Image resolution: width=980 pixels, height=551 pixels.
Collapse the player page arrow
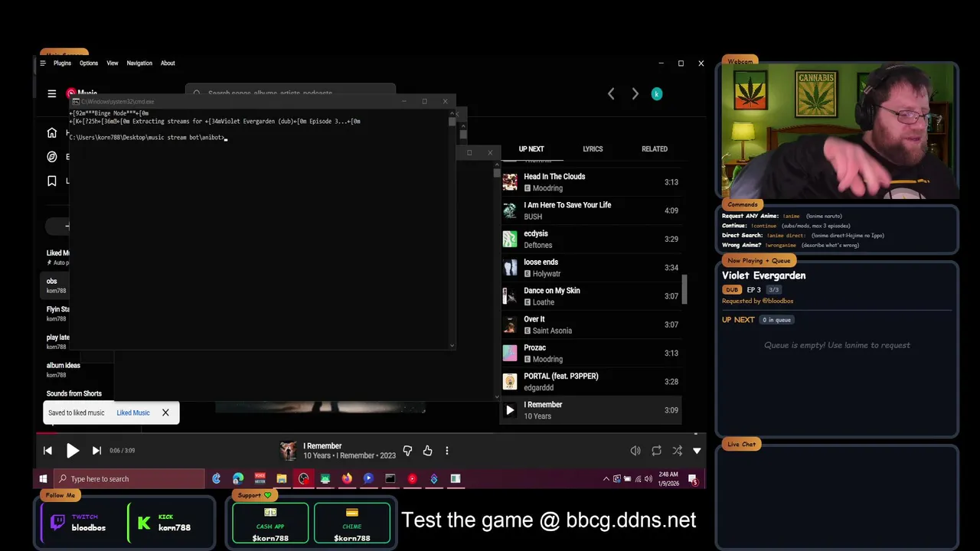pos(697,451)
